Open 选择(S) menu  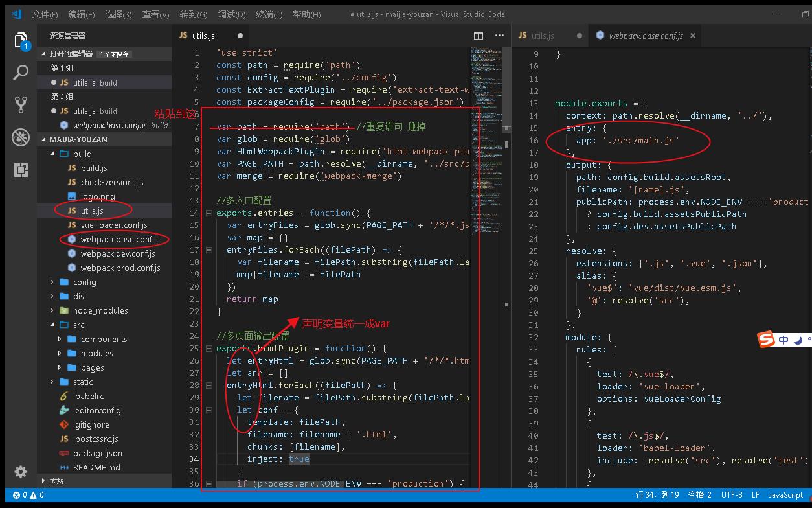[x=118, y=14]
